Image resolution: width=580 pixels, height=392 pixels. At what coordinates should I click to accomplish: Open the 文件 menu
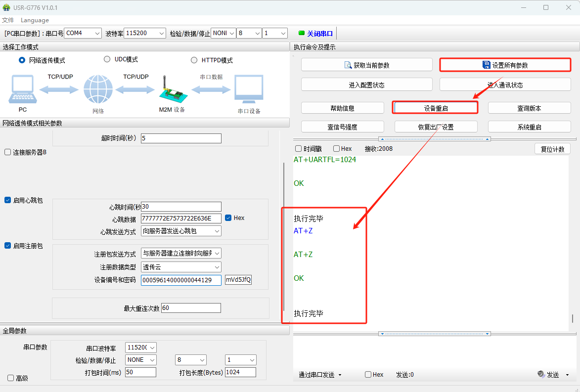pos(8,20)
